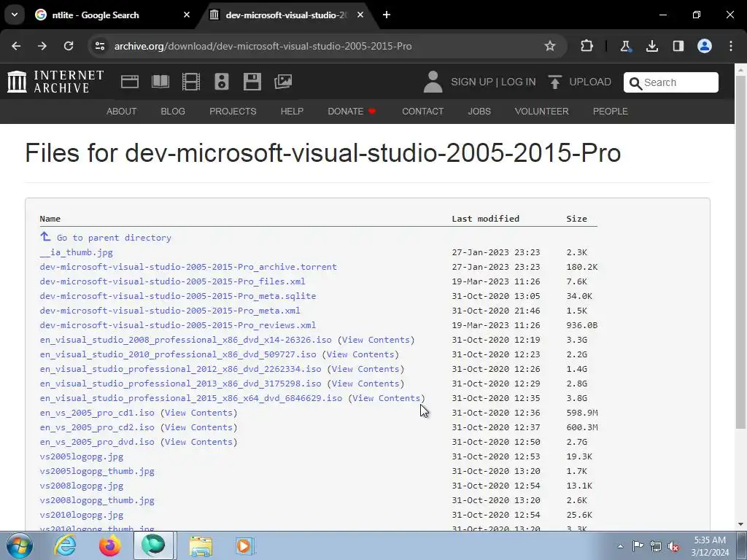Open a new browser tab
Viewport: 747px width, 560px height.
click(x=387, y=15)
